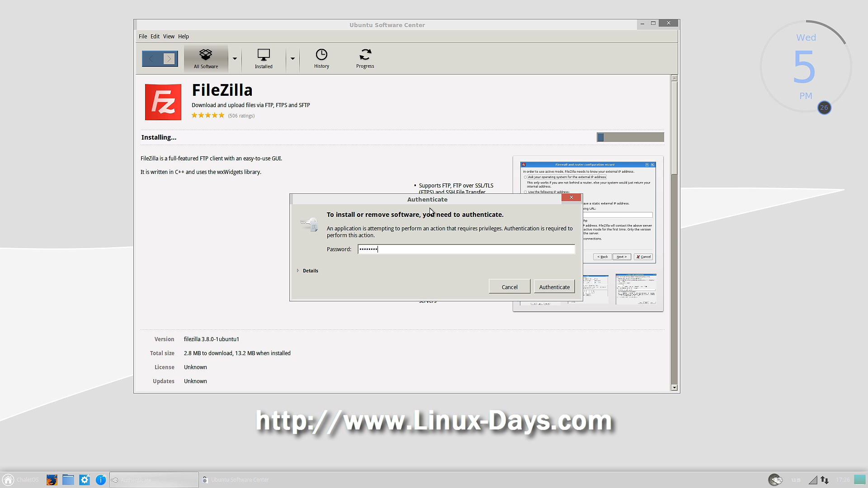
Task: Expand the All Software dropdown arrow
Action: pyautogui.click(x=235, y=59)
